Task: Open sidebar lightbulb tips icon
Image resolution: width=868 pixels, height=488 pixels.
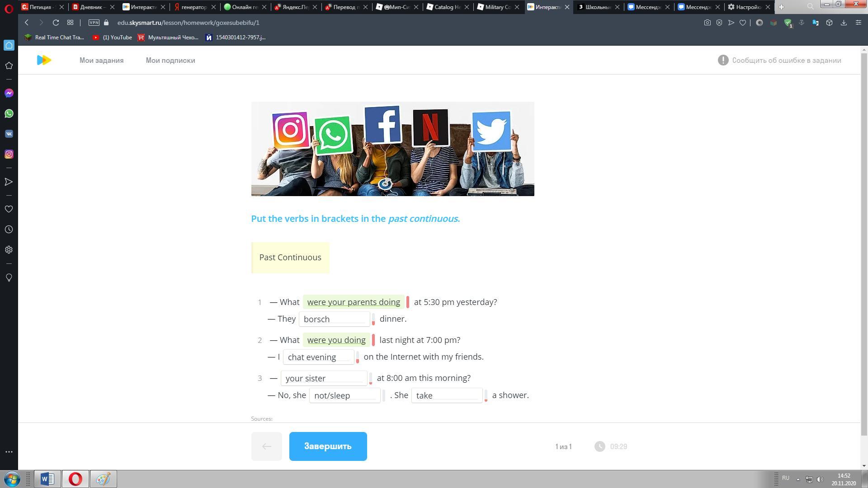Action: [x=9, y=277]
